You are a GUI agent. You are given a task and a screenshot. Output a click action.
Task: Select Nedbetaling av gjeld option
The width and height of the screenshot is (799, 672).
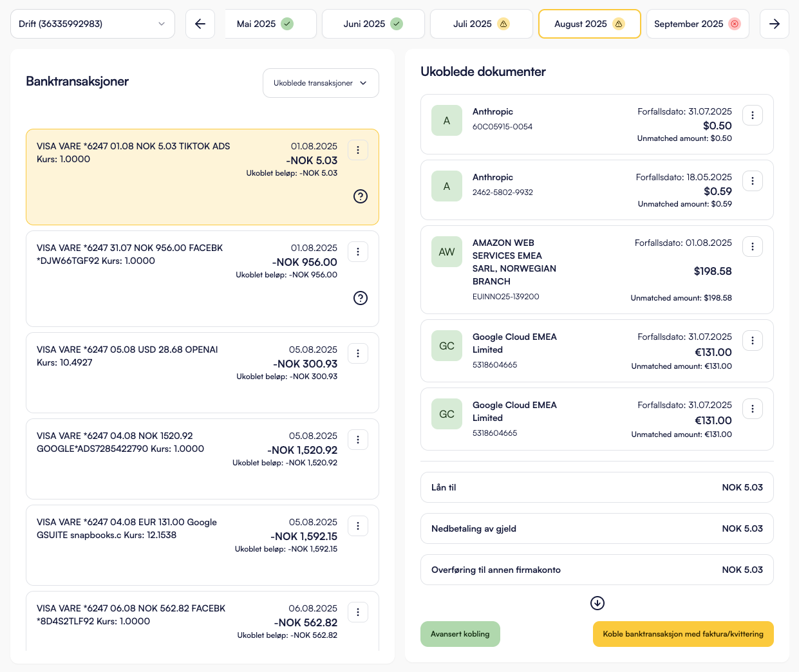point(597,528)
